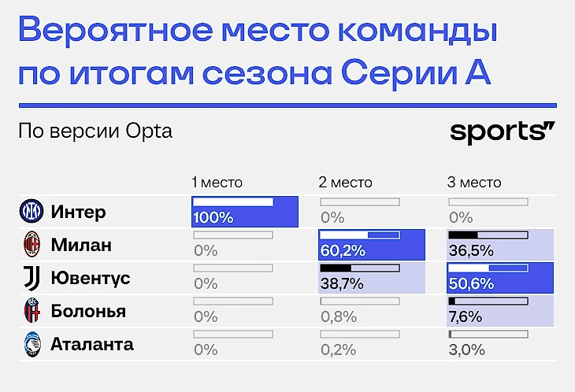The height and width of the screenshot is (392, 575).
Task: Click the Atalanta club logo
Action: coord(32,344)
